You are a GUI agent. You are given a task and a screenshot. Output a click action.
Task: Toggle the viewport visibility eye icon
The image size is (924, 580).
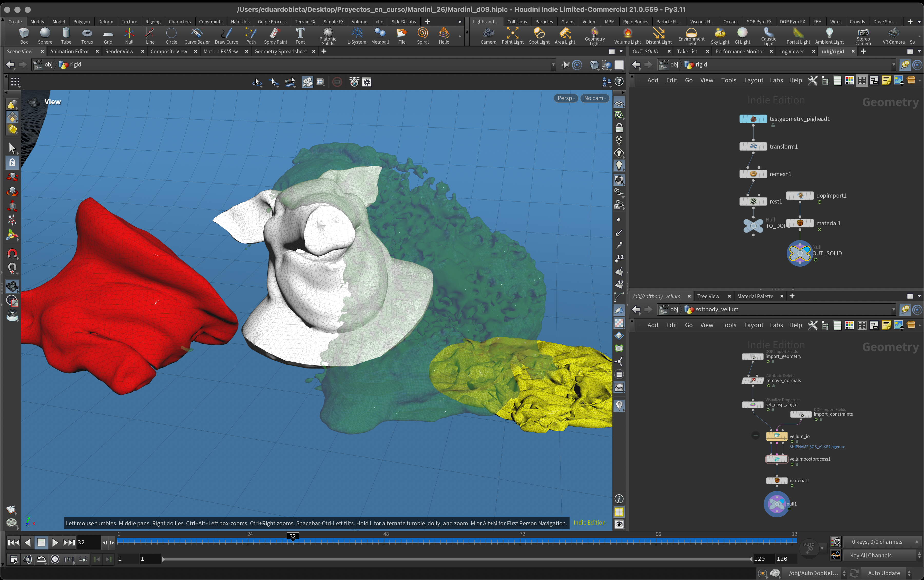click(x=619, y=524)
